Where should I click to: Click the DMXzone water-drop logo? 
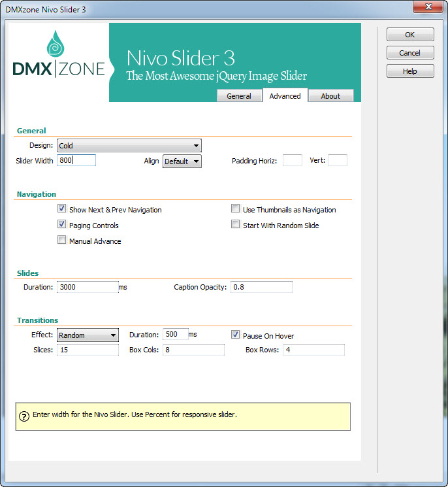pyautogui.click(x=56, y=44)
